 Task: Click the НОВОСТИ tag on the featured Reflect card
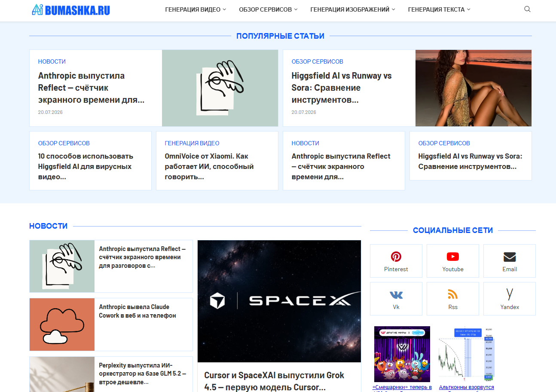pos(52,61)
